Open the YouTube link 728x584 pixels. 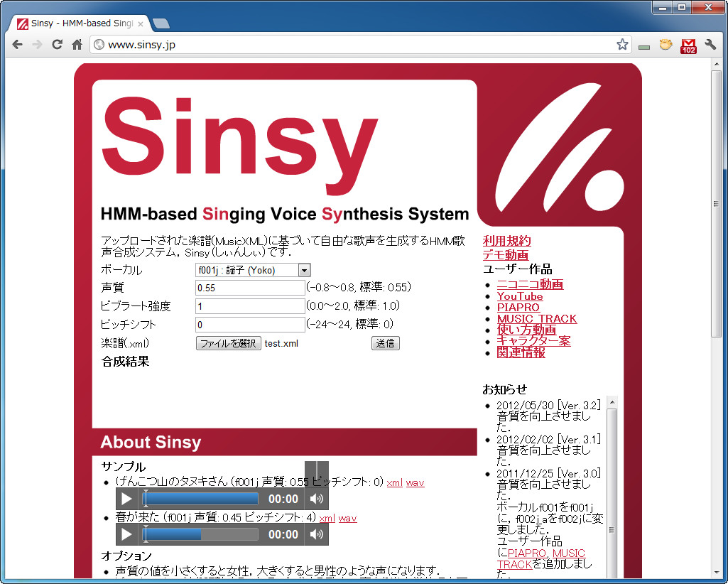[x=519, y=296]
